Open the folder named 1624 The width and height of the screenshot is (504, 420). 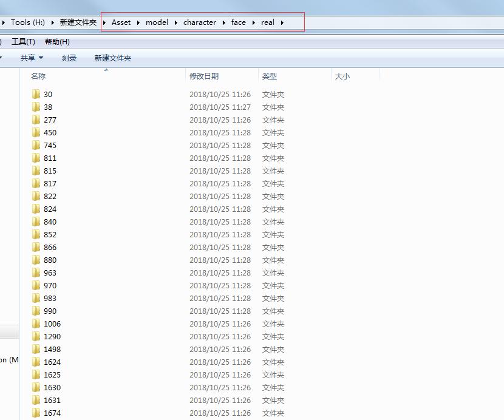pos(52,362)
